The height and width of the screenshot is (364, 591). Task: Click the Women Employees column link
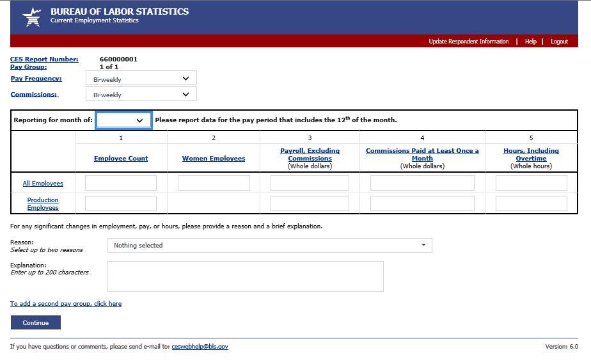tap(214, 159)
